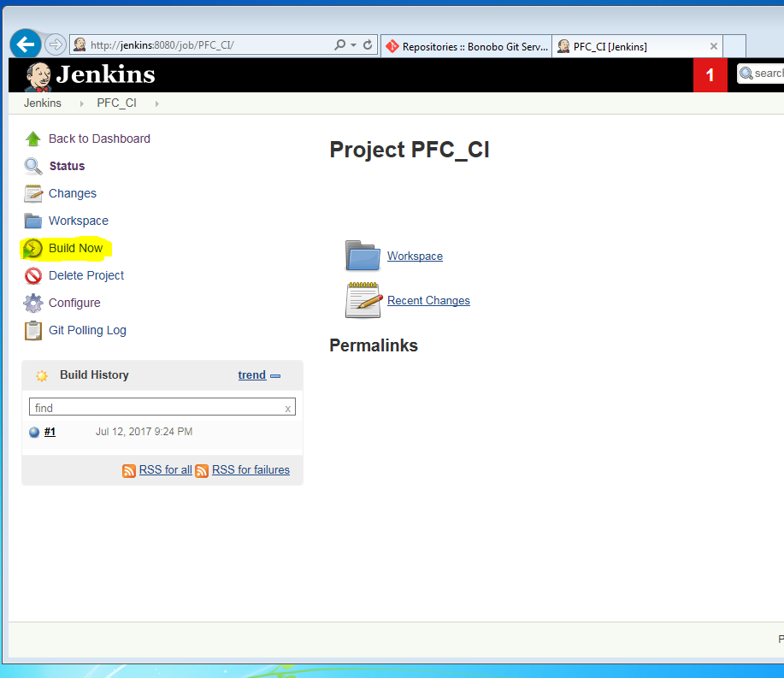Click the Workspace folder icon in sidebar

pyautogui.click(x=33, y=221)
